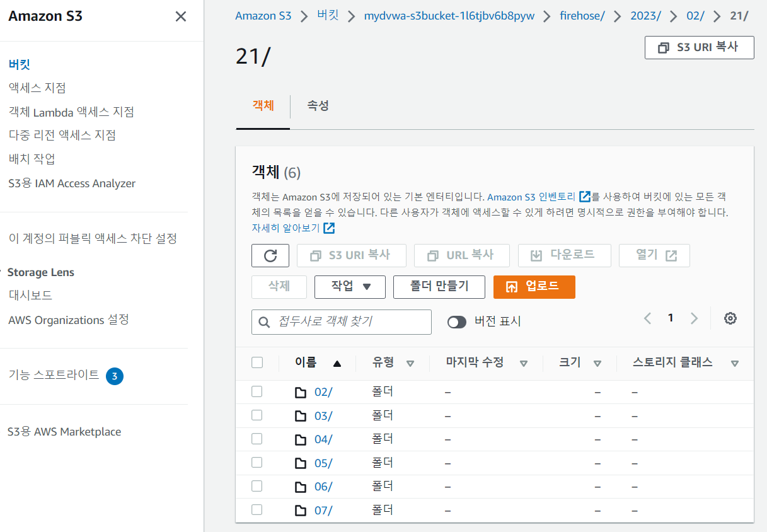Sort by 이름 column arrow

point(337,363)
